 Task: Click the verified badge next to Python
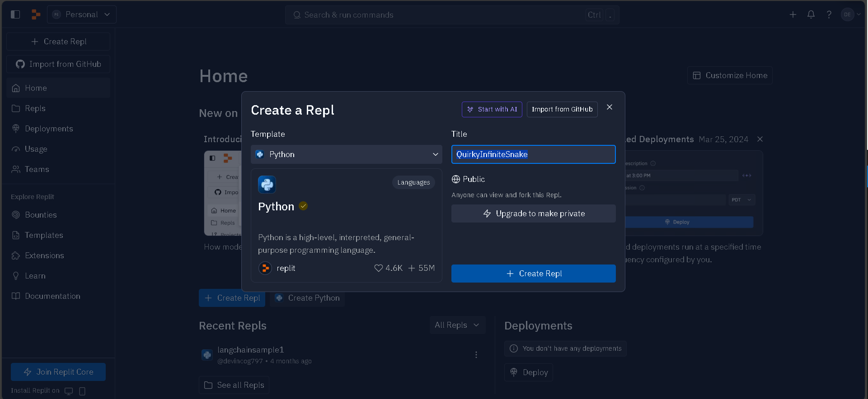point(303,206)
